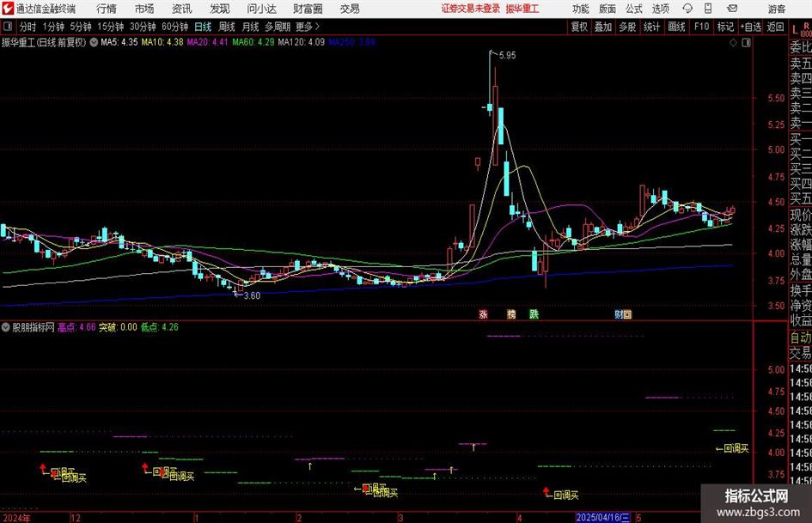Click the L level-quote icon in sidebar
This screenshot has width=812, height=523.
click(795, 30)
